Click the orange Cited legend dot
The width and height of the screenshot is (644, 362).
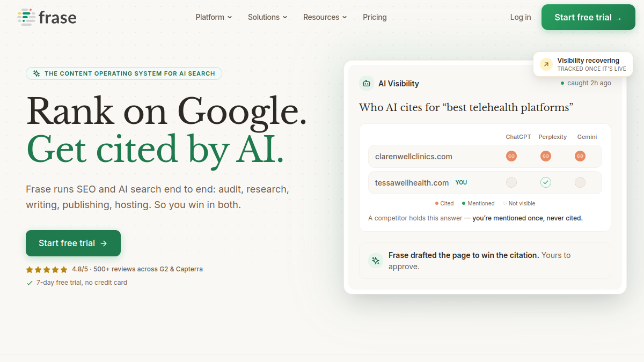click(437, 203)
